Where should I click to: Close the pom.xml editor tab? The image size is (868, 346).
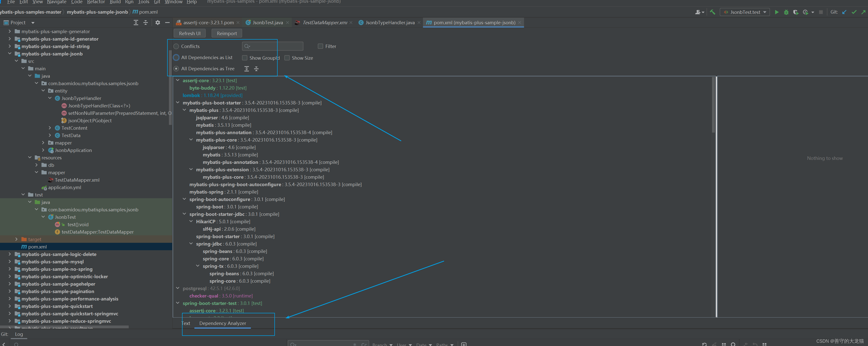point(520,23)
